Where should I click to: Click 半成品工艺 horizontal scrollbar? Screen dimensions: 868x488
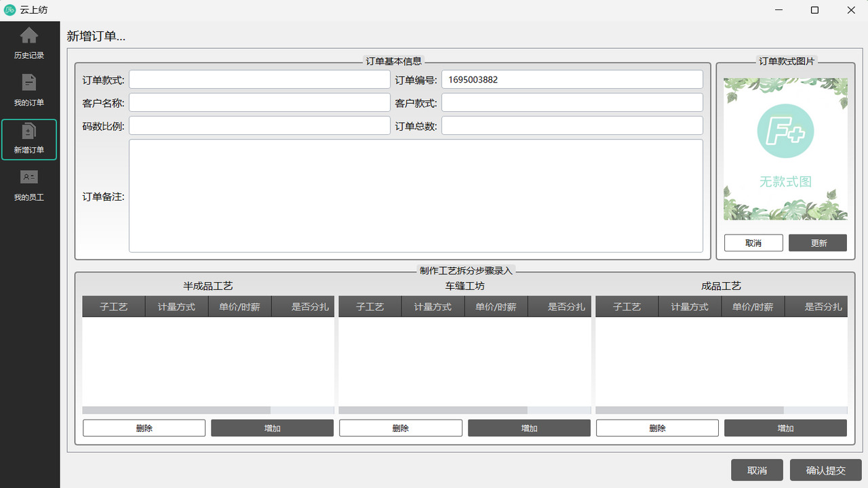pyautogui.click(x=176, y=411)
